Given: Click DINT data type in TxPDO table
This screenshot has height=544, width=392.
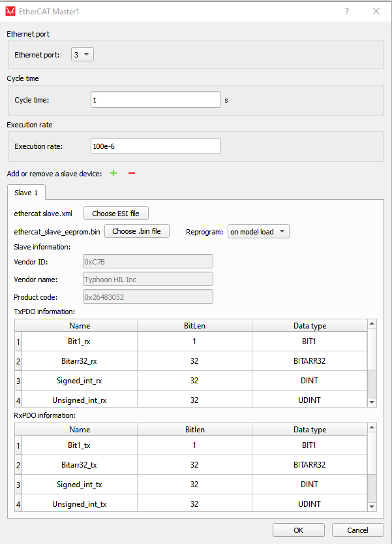Looking at the screenshot, I should (310, 381).
